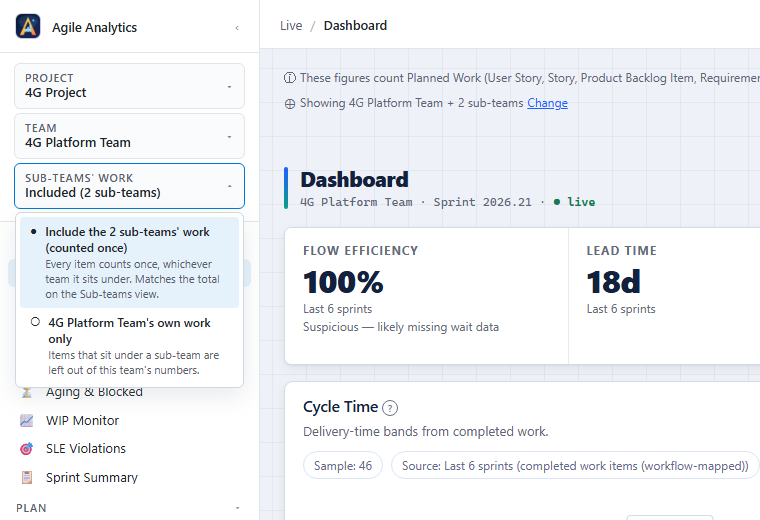
Task: Open WIP Monitor page
Action: pos(82,421)
